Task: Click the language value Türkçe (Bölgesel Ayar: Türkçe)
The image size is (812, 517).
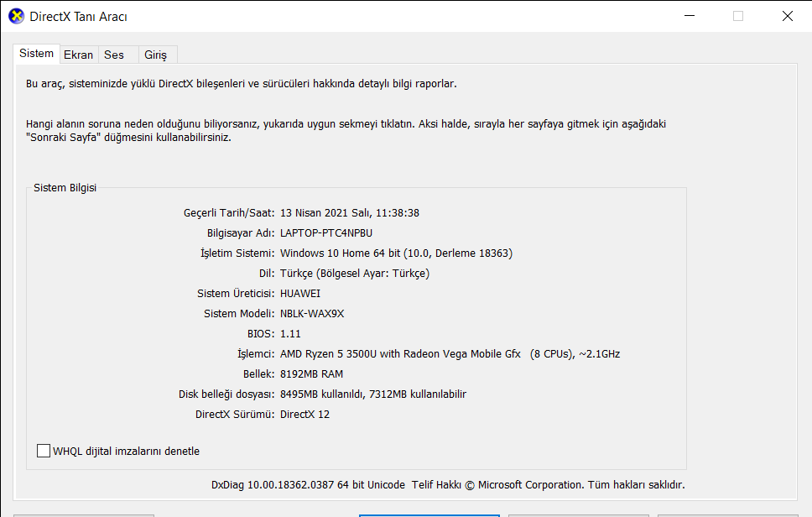Action: pyautogui.click(x=355, y=274)
